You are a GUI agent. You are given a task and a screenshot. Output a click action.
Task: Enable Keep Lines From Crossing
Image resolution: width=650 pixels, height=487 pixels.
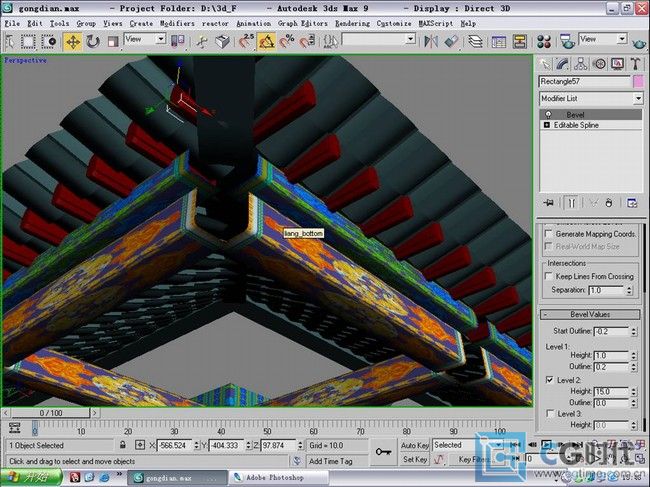[549, 276]
